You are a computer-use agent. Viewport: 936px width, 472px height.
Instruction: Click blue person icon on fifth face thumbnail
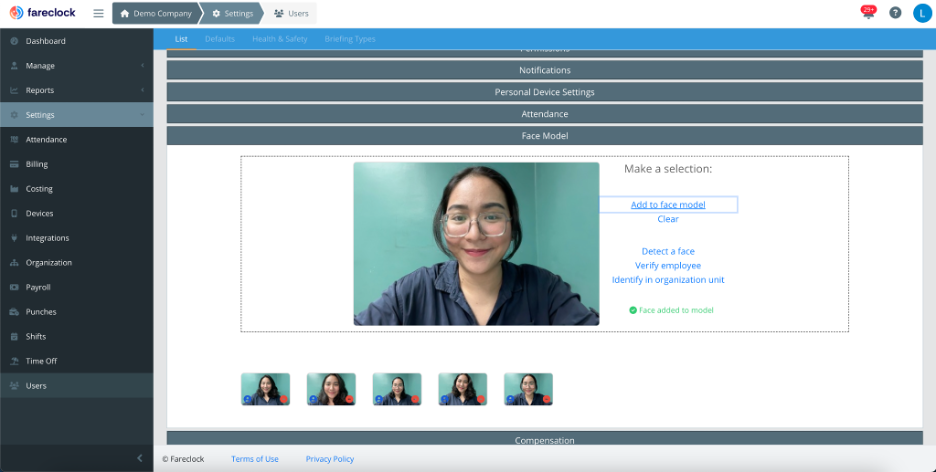pyautogui.click(x=510, y=399)
